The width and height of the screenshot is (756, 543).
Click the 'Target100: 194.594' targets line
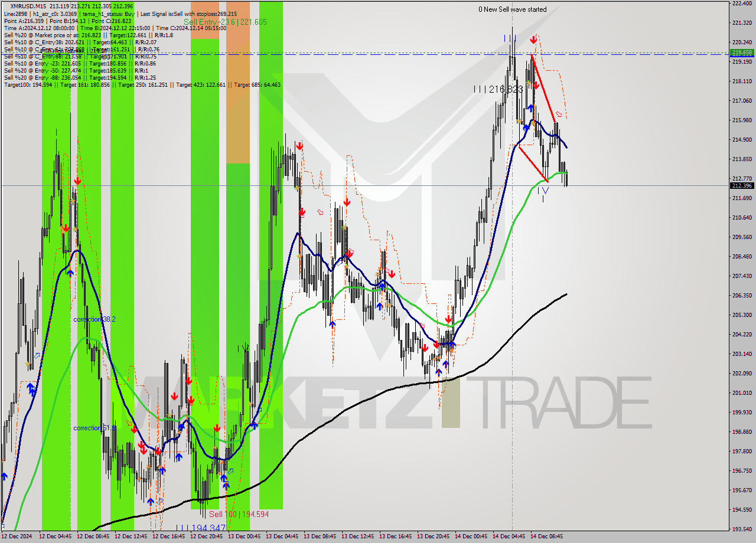tap(142, 84)
